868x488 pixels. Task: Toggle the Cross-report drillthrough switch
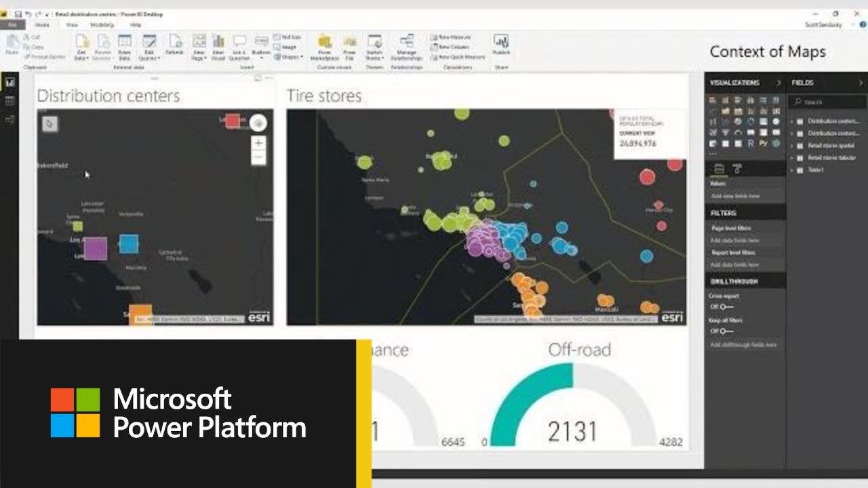(x=726, y=307)
